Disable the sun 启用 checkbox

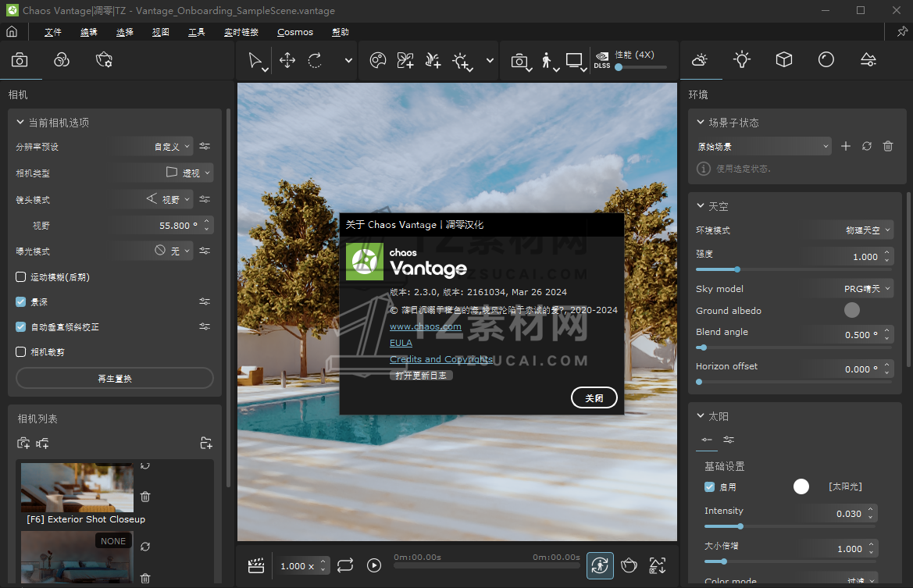[x=709, y=486]
